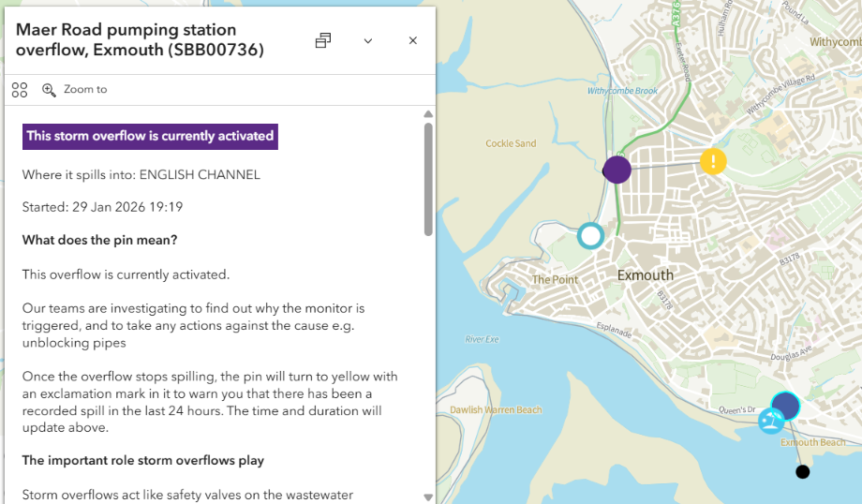Click the Exmouth town label on map

coord(645,275)
